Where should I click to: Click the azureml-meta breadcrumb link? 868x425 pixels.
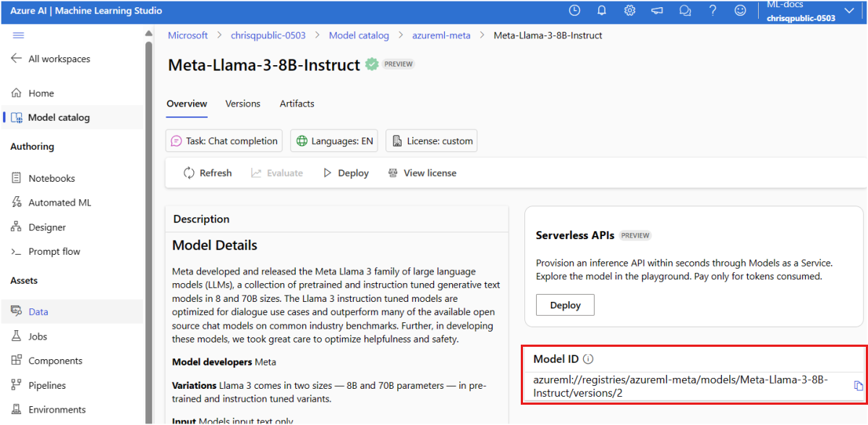(441, 35)
